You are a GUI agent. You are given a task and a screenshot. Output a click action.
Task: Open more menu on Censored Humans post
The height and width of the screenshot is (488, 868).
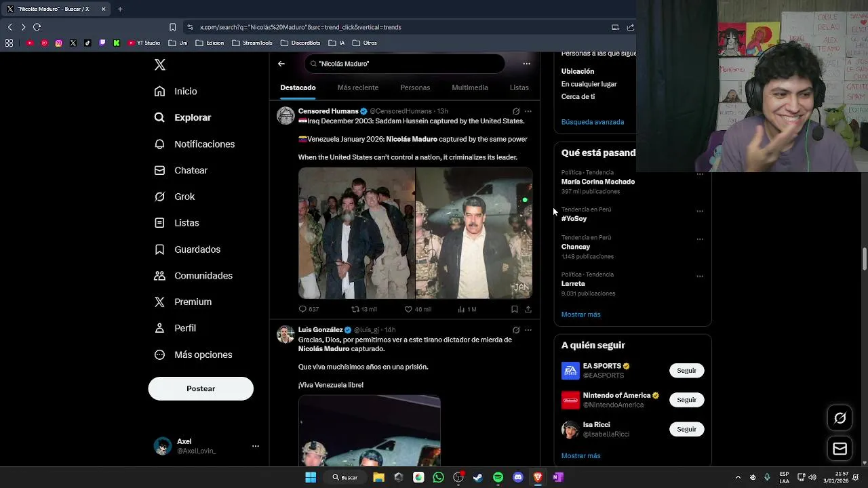click(528, 111)
